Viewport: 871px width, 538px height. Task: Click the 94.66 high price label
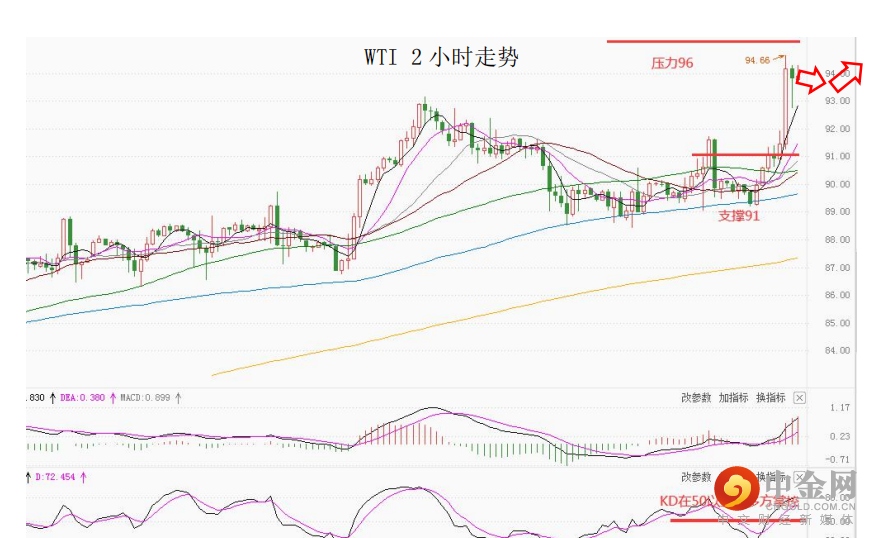(x=757, y=60)
